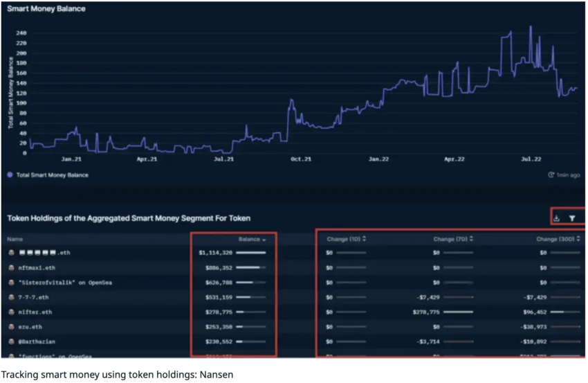The height and width of the screenshot is (383, 588).
Task: Click the 'Smart Money Balance' chart title
Action: click(46, 8)
